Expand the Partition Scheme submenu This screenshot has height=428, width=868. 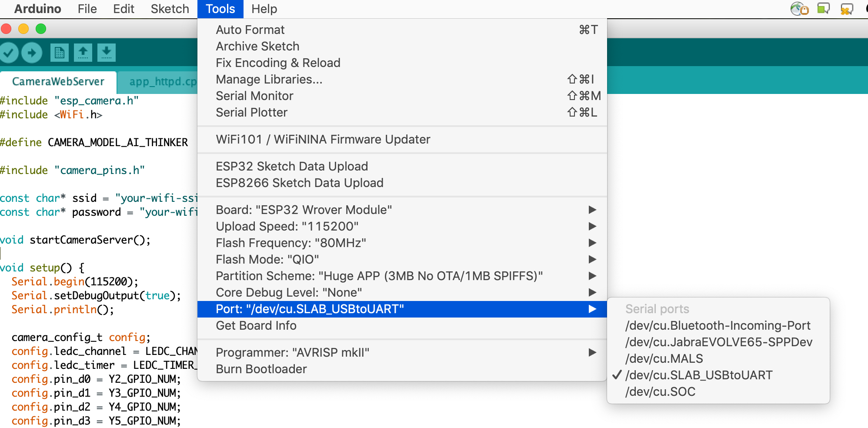tap(402, 276)
